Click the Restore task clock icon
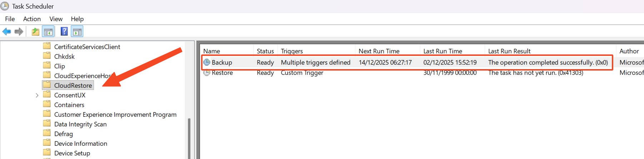This screenshot has width=644, height=159. (x=207, y=73)
